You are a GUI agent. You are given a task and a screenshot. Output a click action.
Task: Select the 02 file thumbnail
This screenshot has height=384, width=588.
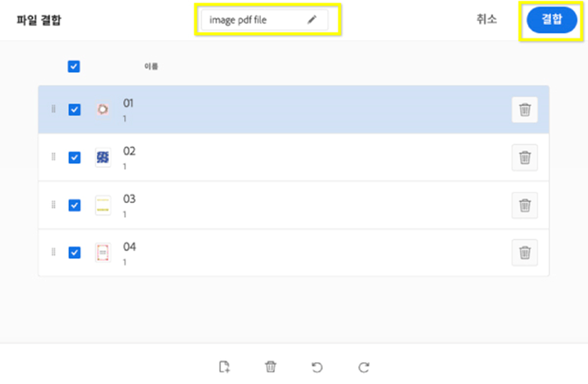point(103,158)
